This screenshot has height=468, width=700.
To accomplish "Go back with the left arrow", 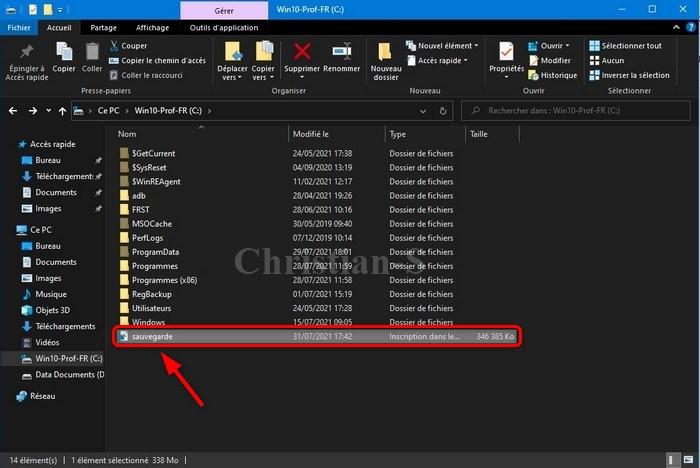I will (x=13, y=110).
